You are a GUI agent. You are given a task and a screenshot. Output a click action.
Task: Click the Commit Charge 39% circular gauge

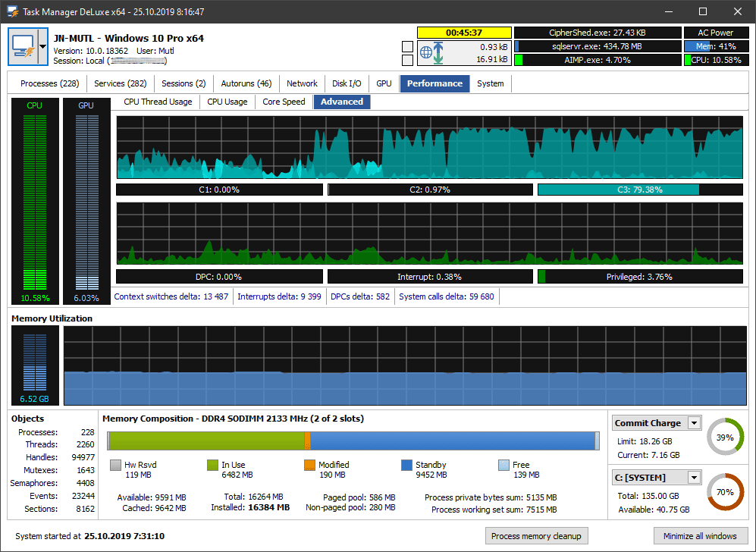pos(725,436)
